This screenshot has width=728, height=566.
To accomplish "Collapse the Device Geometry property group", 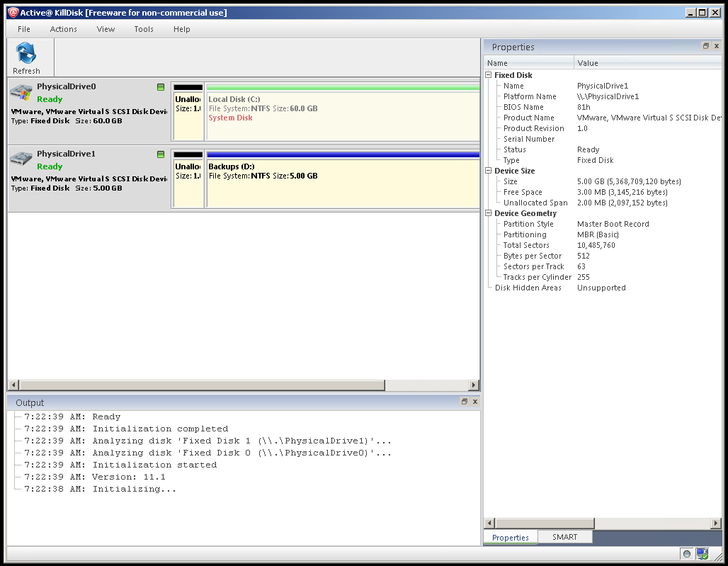I will coord(489,213).
